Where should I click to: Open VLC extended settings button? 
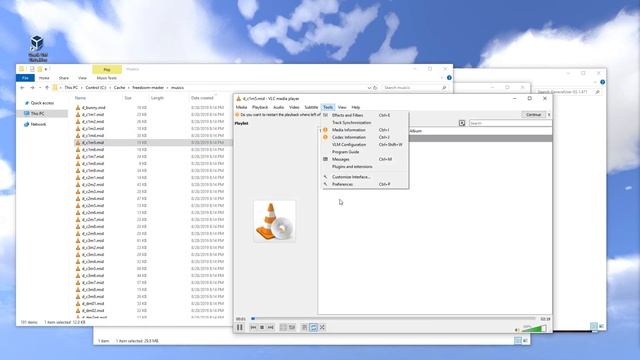point(292,327)
